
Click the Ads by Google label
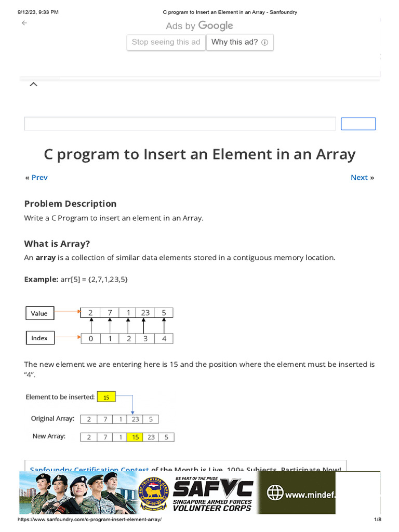[199, 26]
